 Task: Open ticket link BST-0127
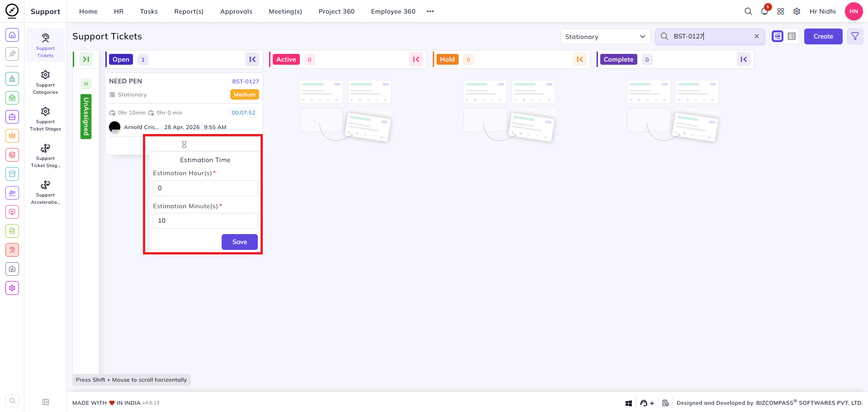pos(246,81)
